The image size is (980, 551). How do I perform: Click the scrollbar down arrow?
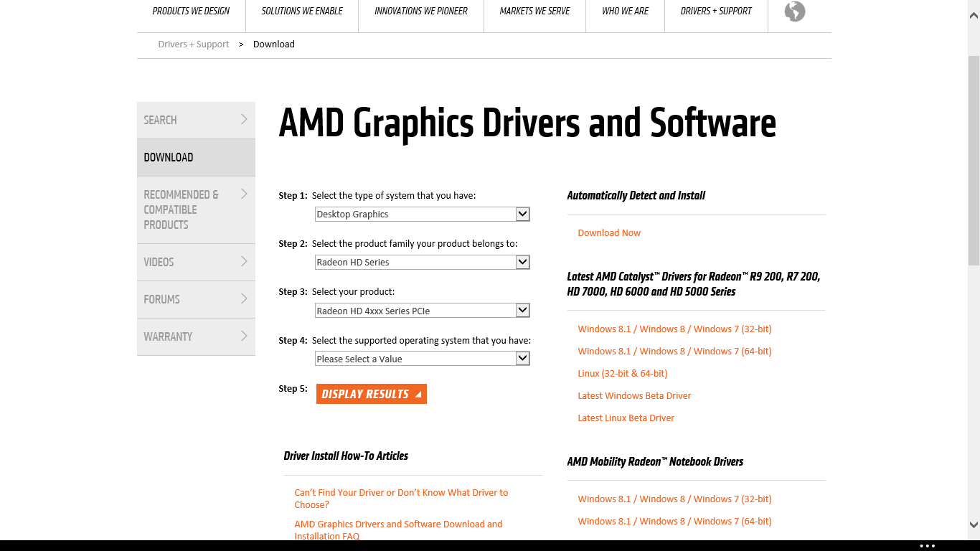(x=974, y=525)
